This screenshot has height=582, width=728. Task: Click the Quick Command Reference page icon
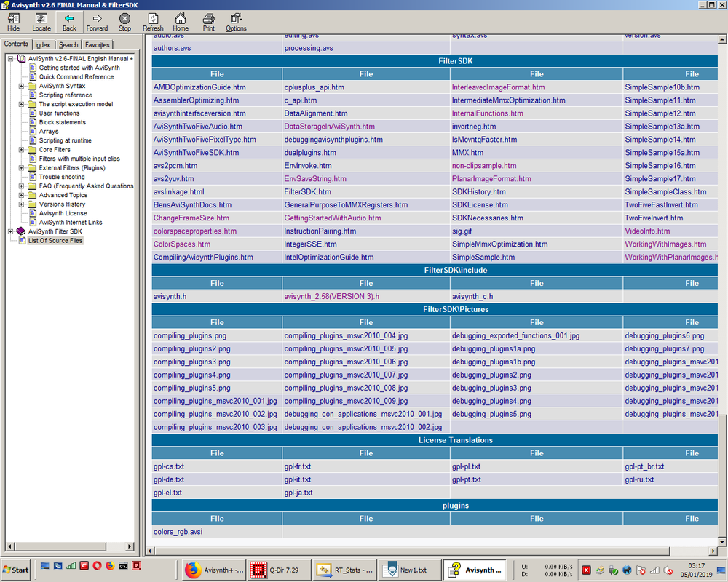pyautogui.click(x=33, y=76)
